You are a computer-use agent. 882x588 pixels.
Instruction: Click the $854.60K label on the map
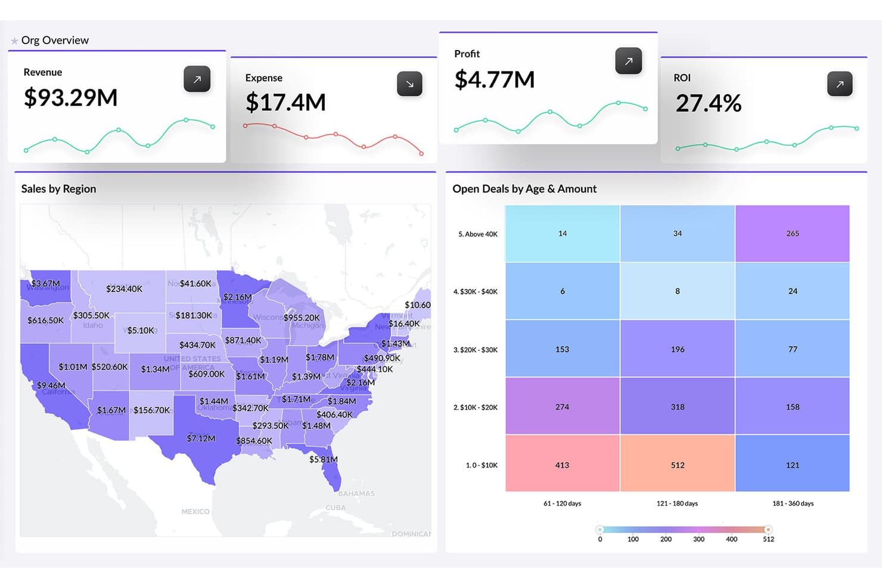pyautogui.click(x=254, y=441)
